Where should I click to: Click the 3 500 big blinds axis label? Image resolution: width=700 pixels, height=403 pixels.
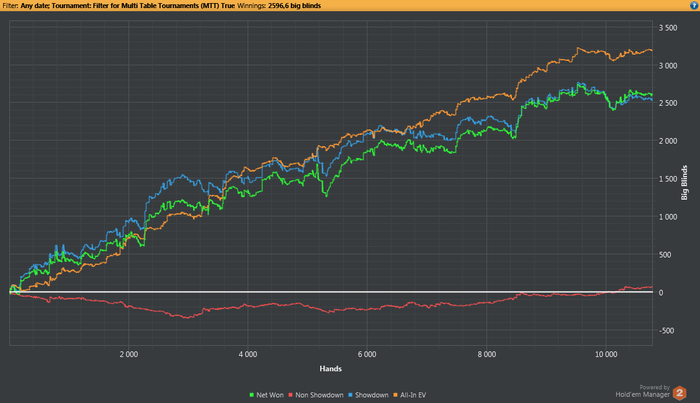pyautogui.click(x=668, y=28)
